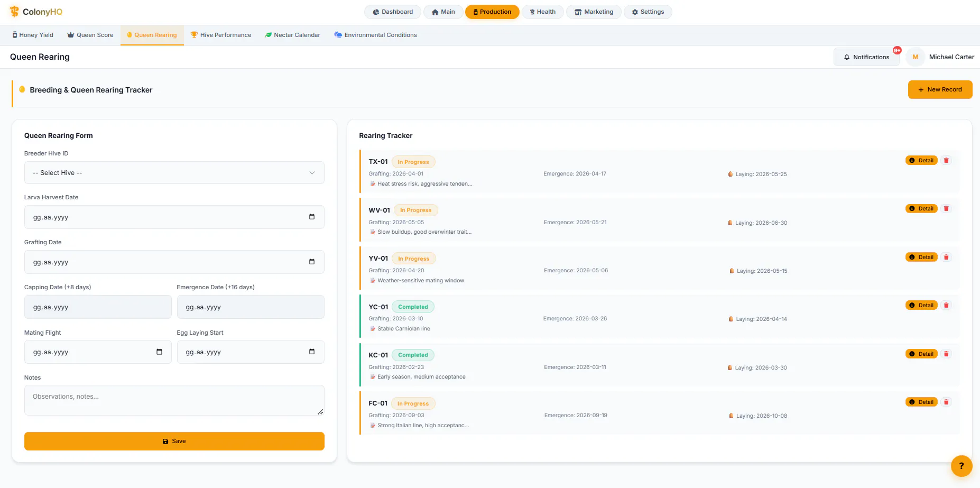View Detail of YC-01 record
980x488 pixels.
[x=921, y=305]
